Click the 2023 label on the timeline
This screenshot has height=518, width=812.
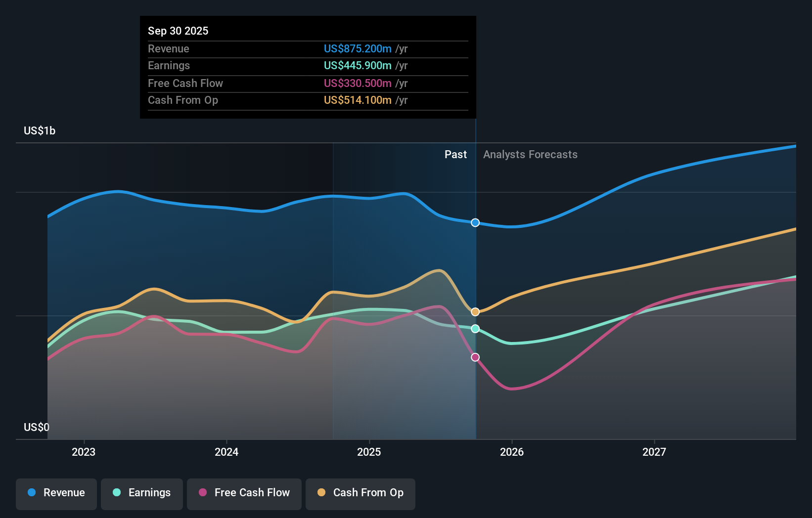click(83, 452)
